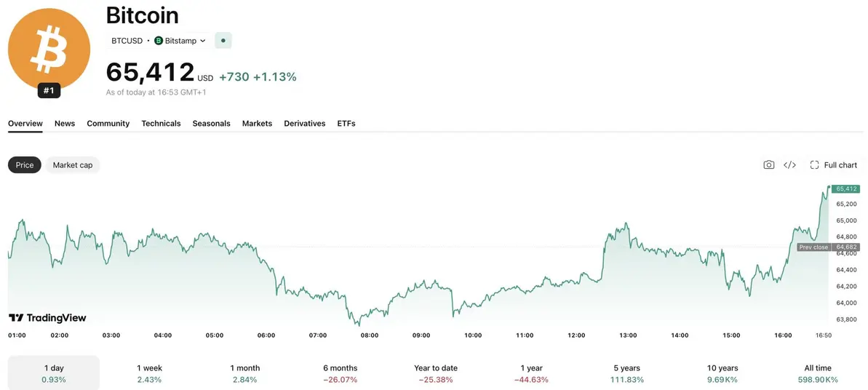Select the 1 week range
This screenshot has height=390, width=868.
click(x=149, y=373)
